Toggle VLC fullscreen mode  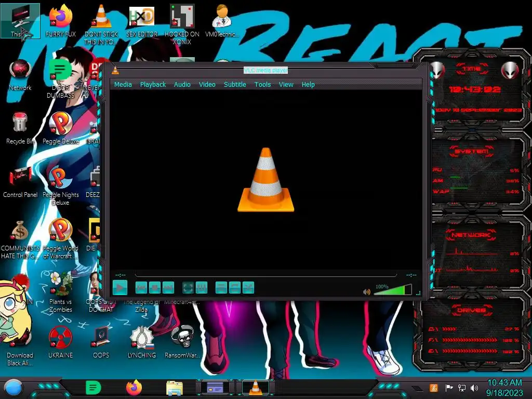(188, 288)
